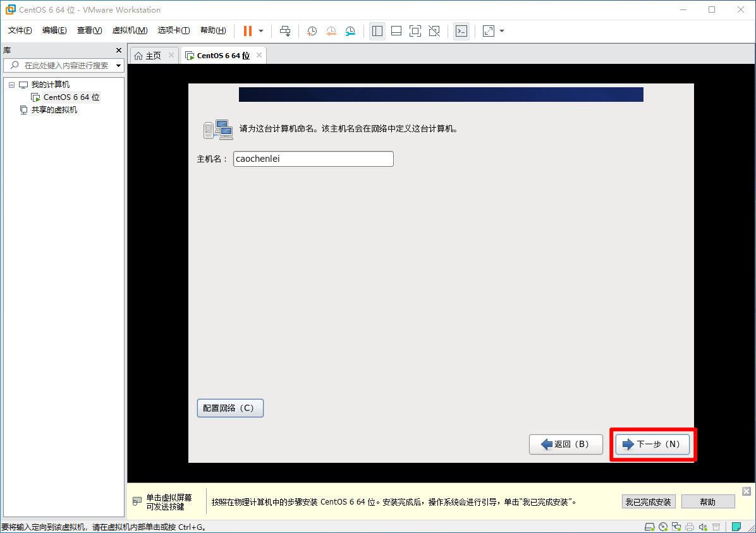Viewport: 756px width, 533px height.
Task: Click the printer status icon
Action: tap(690, 527)
